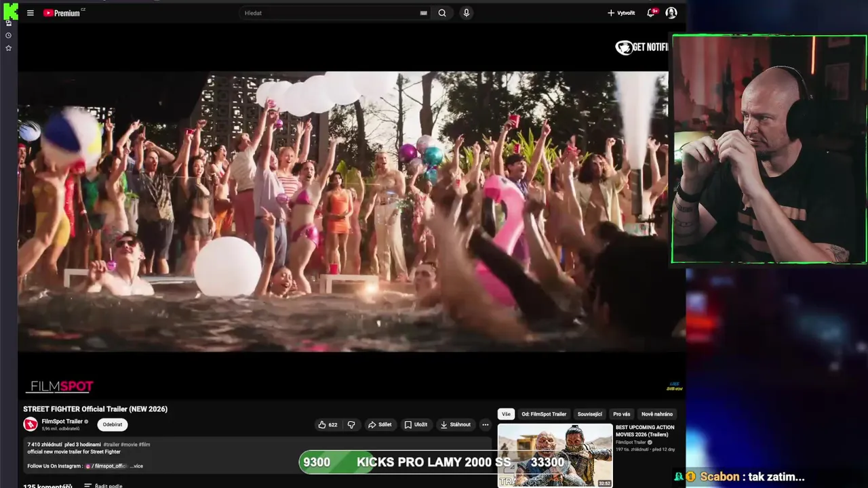Save the video with Uložit button

click(416, 425)
